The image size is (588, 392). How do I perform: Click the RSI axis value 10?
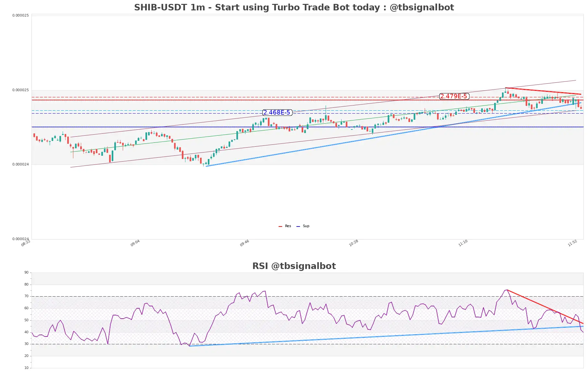pos(26,368)
